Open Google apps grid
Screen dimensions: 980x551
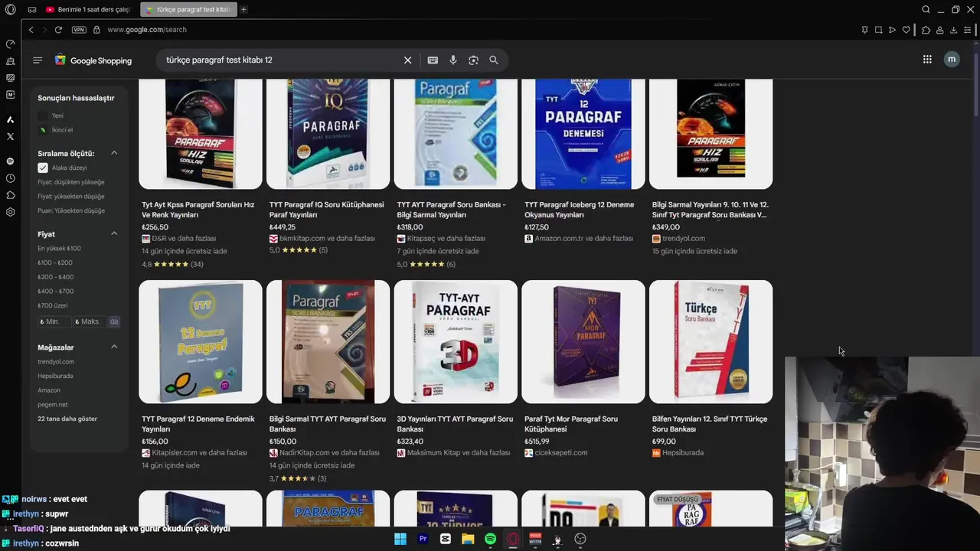coord(927,59)
